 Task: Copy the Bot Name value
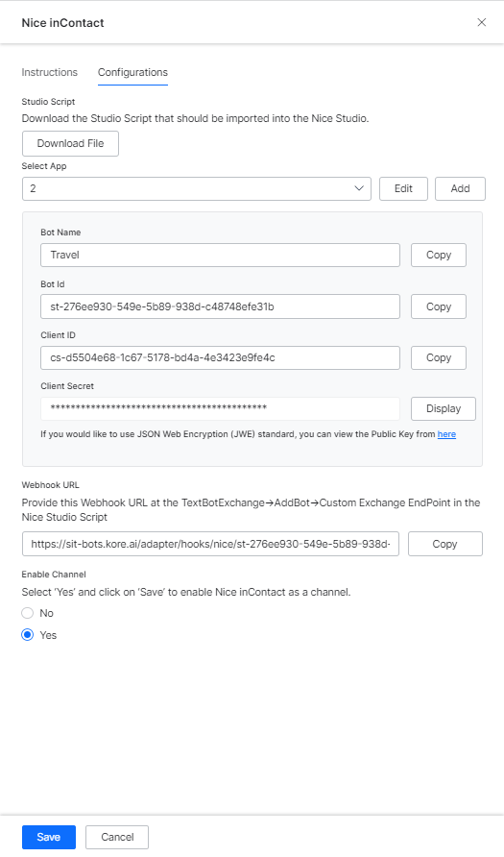[439, 256]
